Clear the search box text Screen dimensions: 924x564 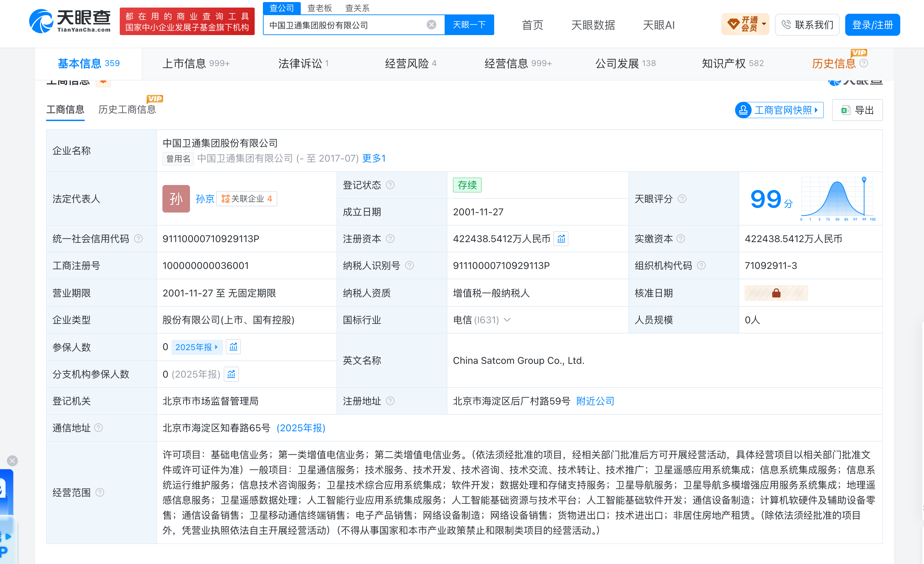(x=431, y=25)
